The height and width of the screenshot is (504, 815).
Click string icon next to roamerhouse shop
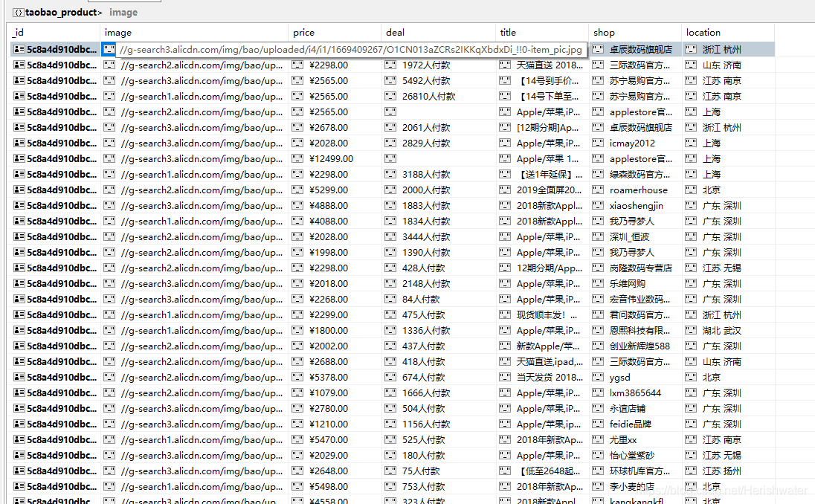pos(598,190)
